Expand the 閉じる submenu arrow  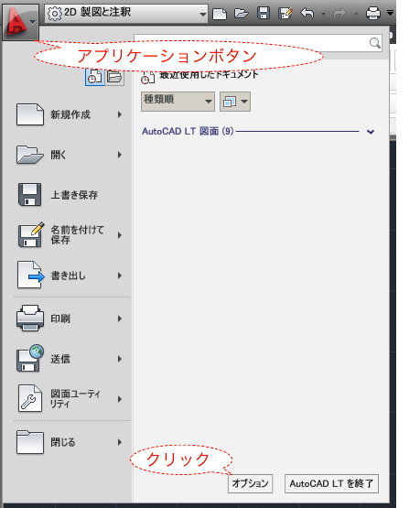tap(120, 442)
